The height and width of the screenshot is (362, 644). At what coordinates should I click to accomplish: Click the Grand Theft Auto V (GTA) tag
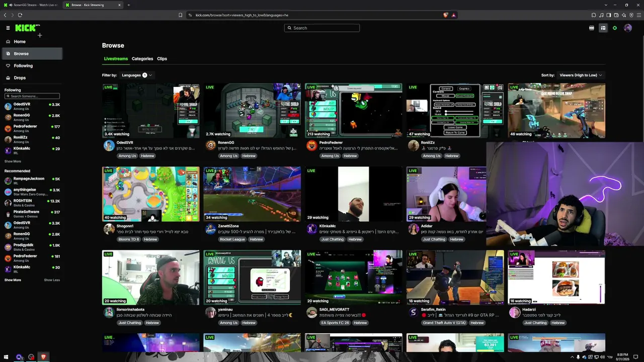pos(444,323)
